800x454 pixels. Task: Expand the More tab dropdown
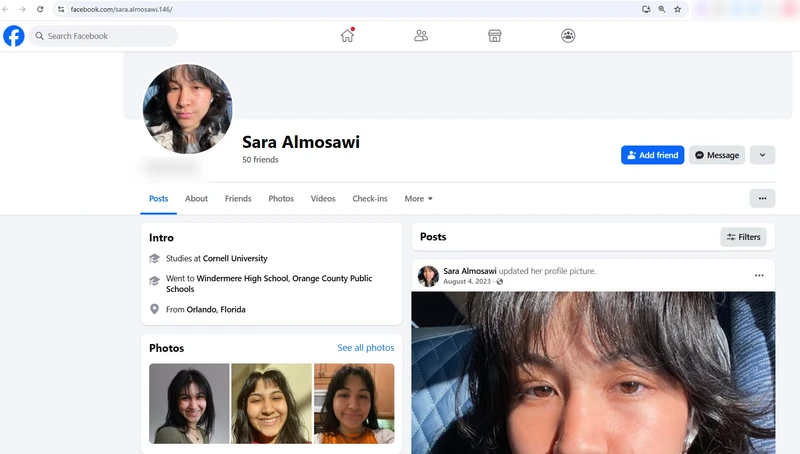click(418, 199)
